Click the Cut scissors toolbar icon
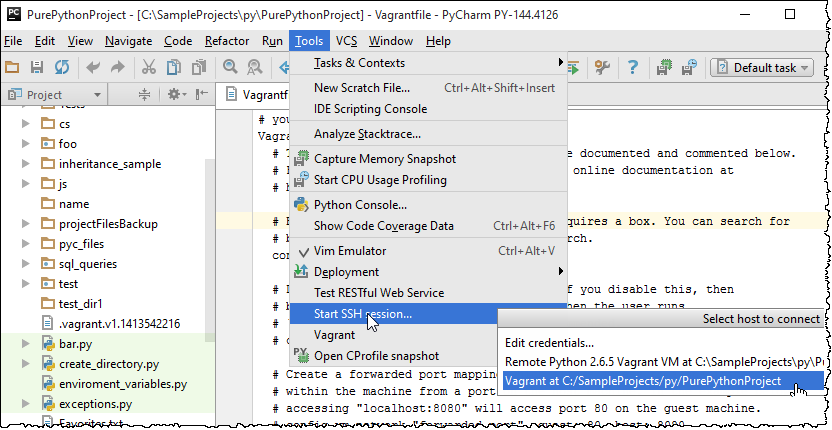Image resolution: width=832 pixels, height=430 pixels. coord(149,67)
